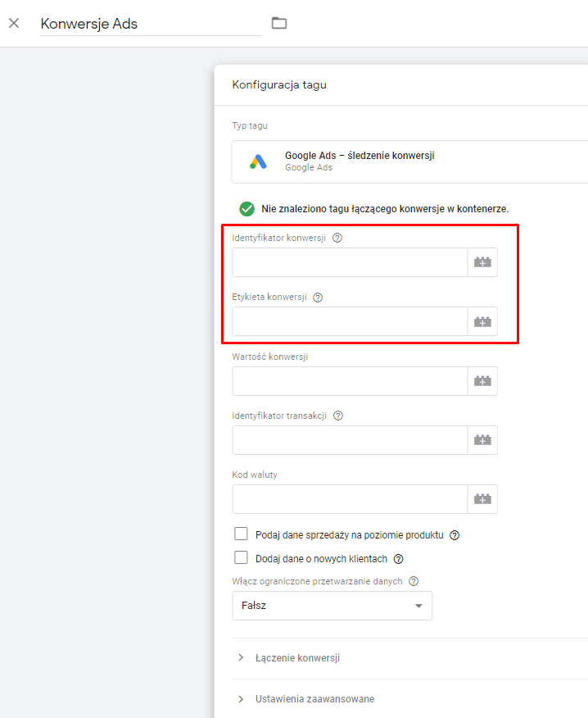Screen dimensions: 588x718
Task: Open help for ograniczone przetwarzanie danych
Action: 414,581
